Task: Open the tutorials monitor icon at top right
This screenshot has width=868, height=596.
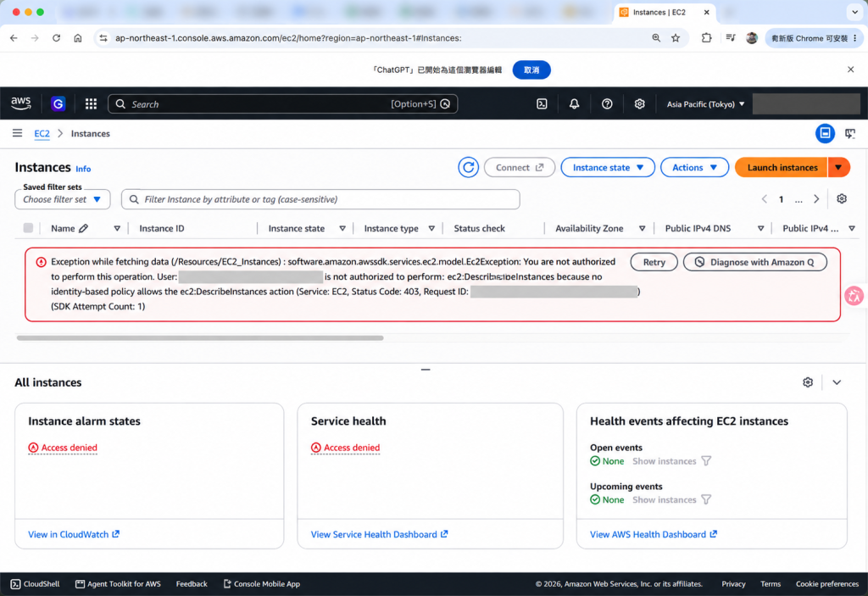Action: [x=850, y=133]
